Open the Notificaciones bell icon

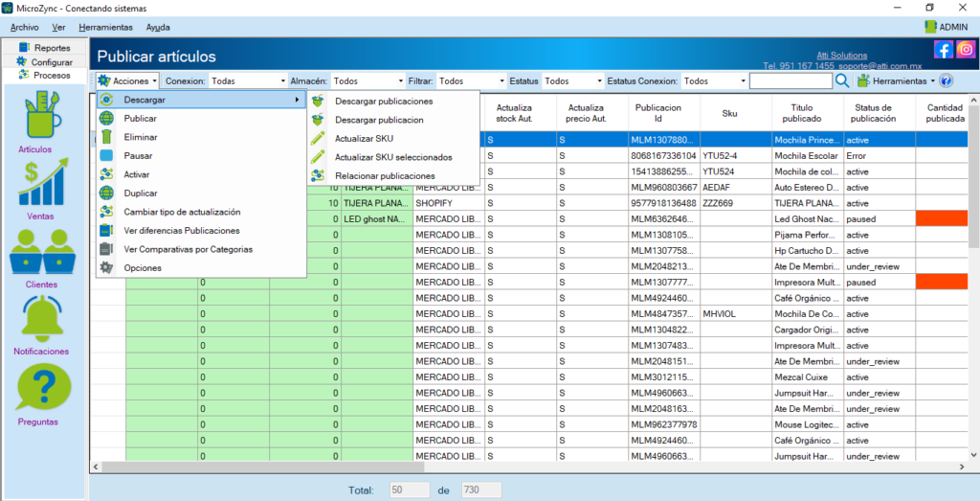pyautogui.click(x=43, y=317)
